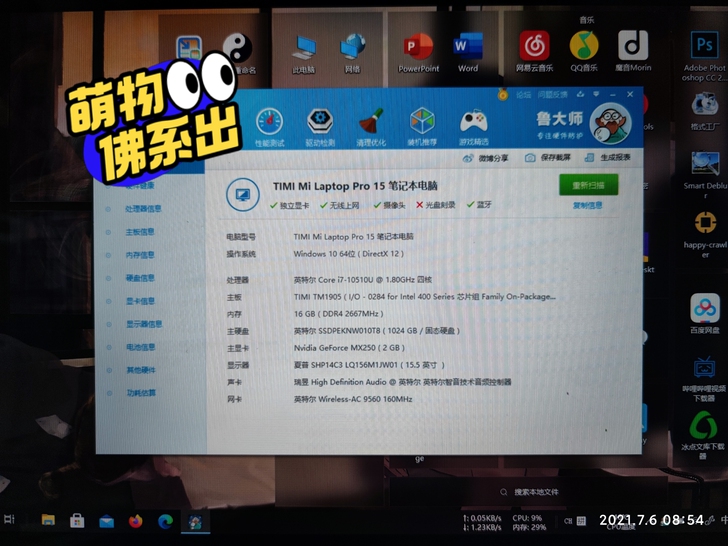Open 网络 desktop icon
728x546 pixels.
tap(352, 53)
